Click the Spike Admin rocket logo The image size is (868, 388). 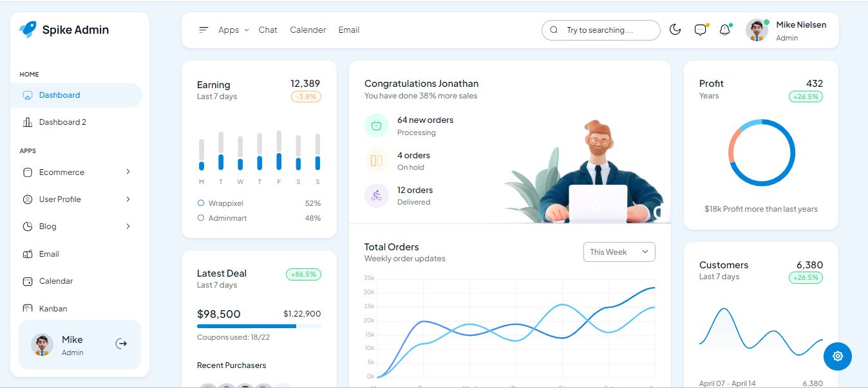tap(28, 30)
